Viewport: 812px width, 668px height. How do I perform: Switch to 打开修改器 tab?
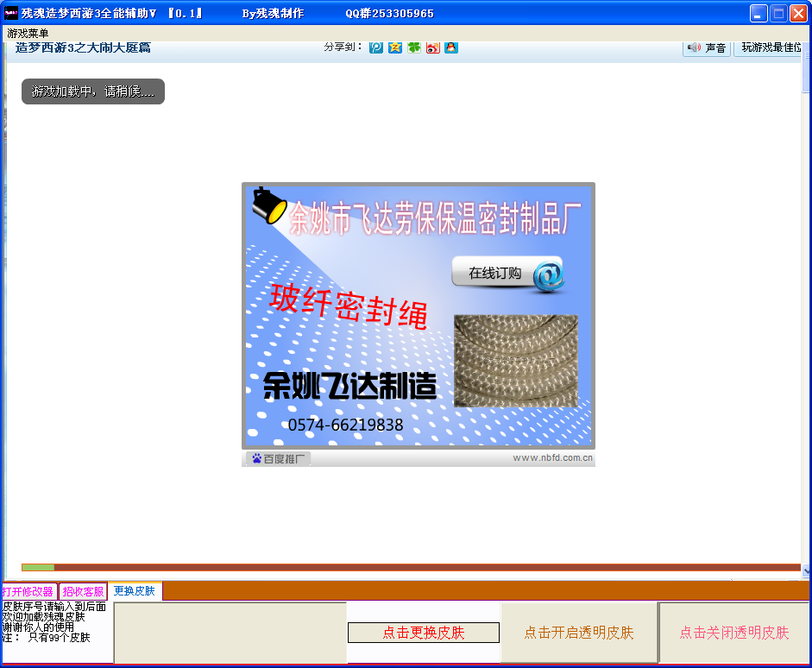pyautogui.click(x=28, y=591)
